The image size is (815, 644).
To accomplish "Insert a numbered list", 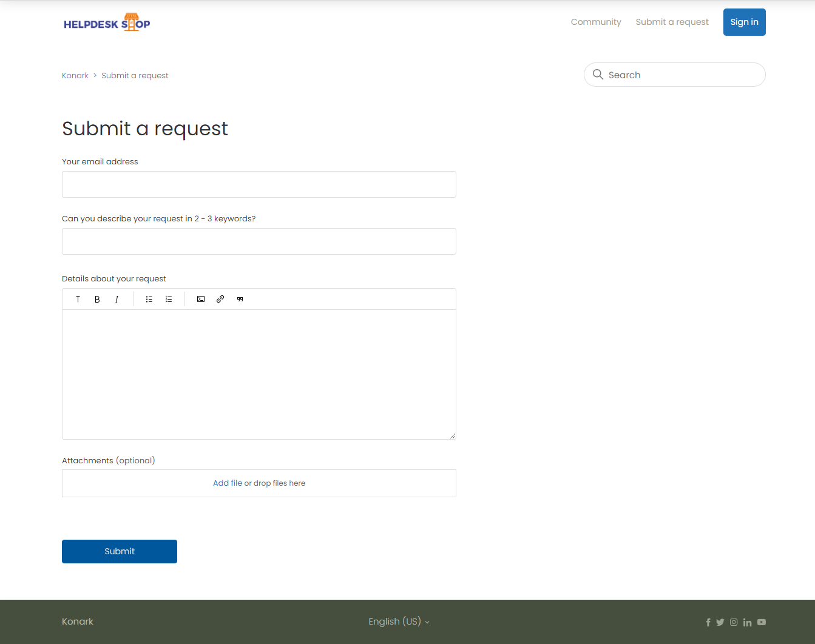I will (169, 300).
